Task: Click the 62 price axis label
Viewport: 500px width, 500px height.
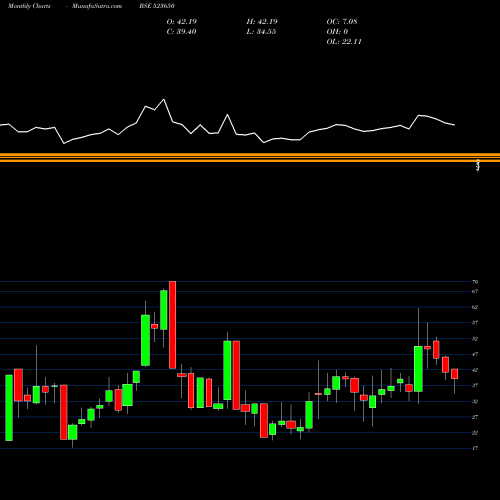Action: tap(475, 307)
